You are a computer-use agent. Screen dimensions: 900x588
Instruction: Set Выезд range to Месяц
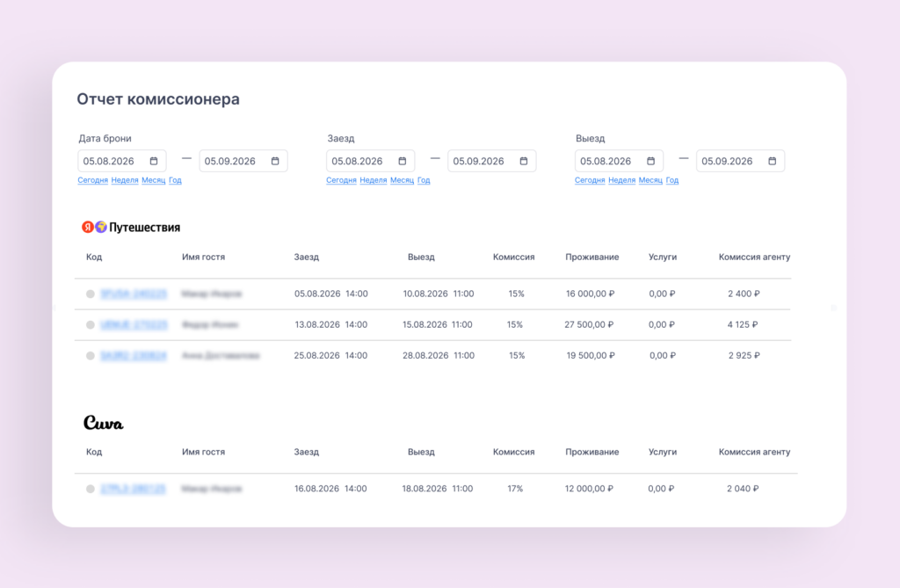tap(650, 180)
